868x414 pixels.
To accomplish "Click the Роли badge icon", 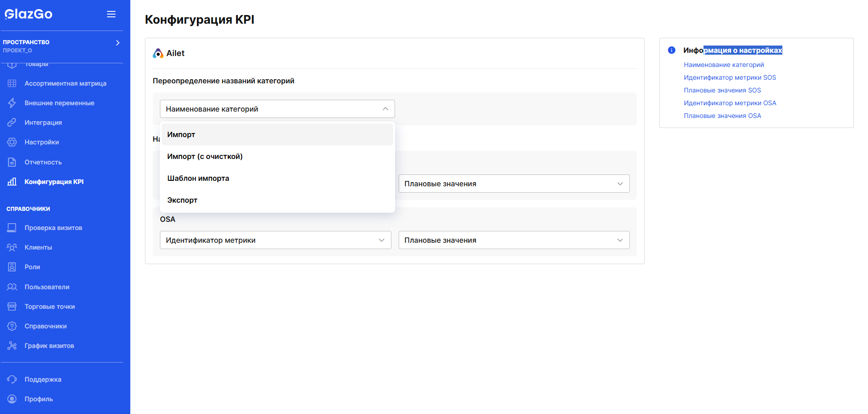I will [x=12, y=267].
